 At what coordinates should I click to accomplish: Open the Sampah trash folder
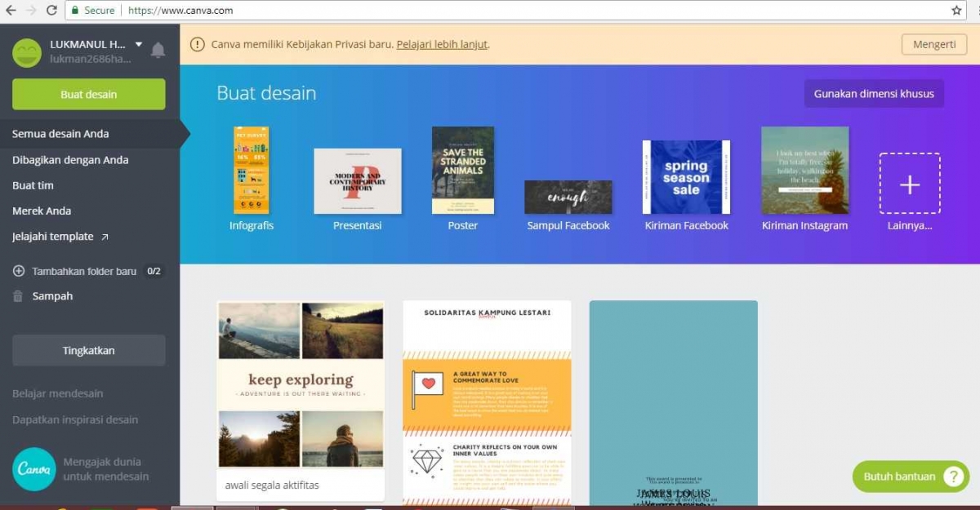point(52,296)
